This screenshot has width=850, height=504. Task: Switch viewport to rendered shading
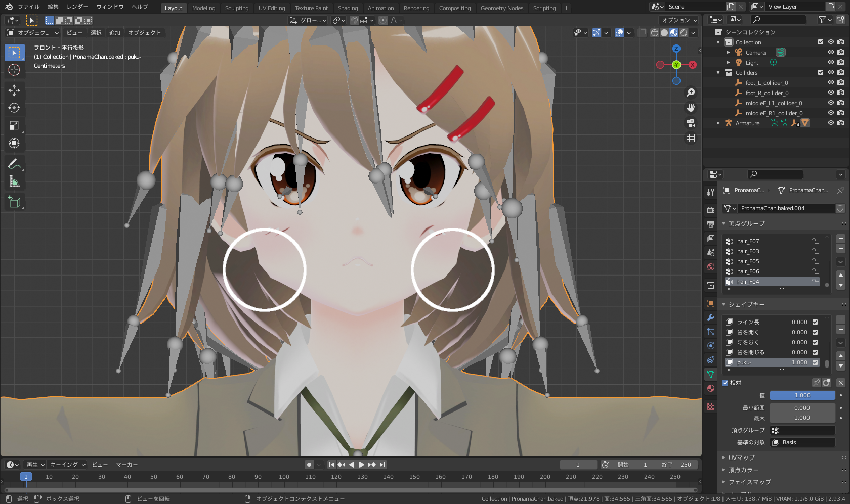click(684, 33)
